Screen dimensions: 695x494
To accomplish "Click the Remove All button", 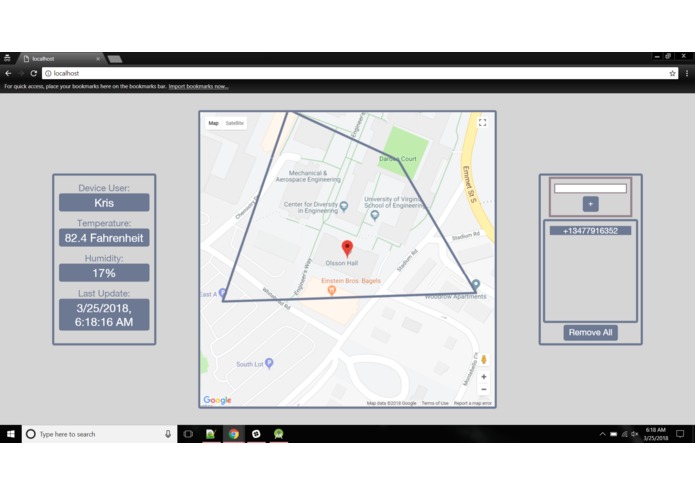I will pos(590,333).
